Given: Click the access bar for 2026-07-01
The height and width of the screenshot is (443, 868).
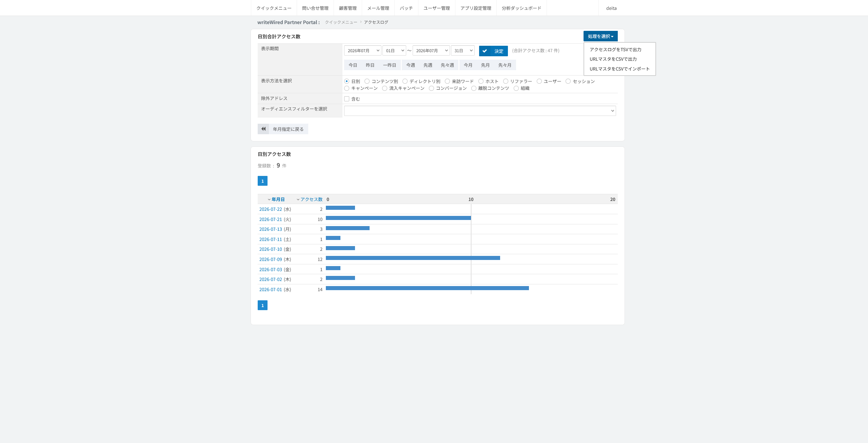Looking at the screenshot, I should 427,288.
